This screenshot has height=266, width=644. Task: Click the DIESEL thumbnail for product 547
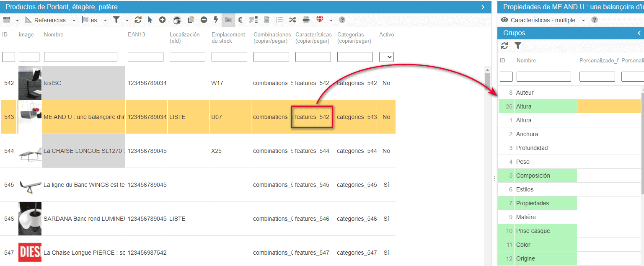point(30,252)
